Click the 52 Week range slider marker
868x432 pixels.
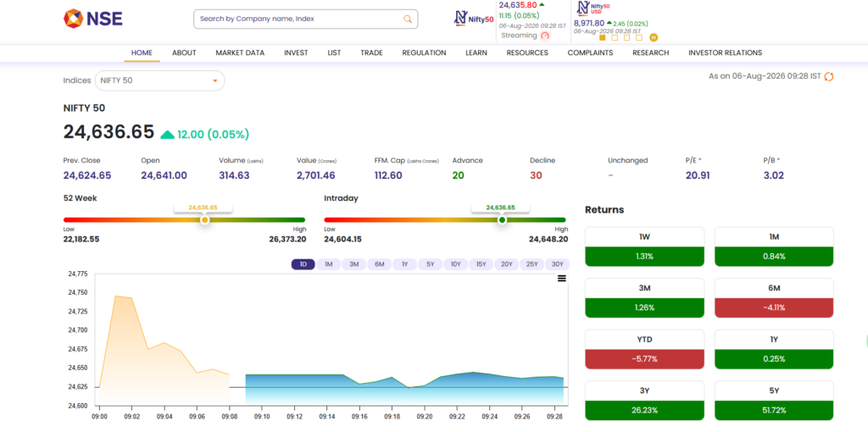[x=205, y=220]
